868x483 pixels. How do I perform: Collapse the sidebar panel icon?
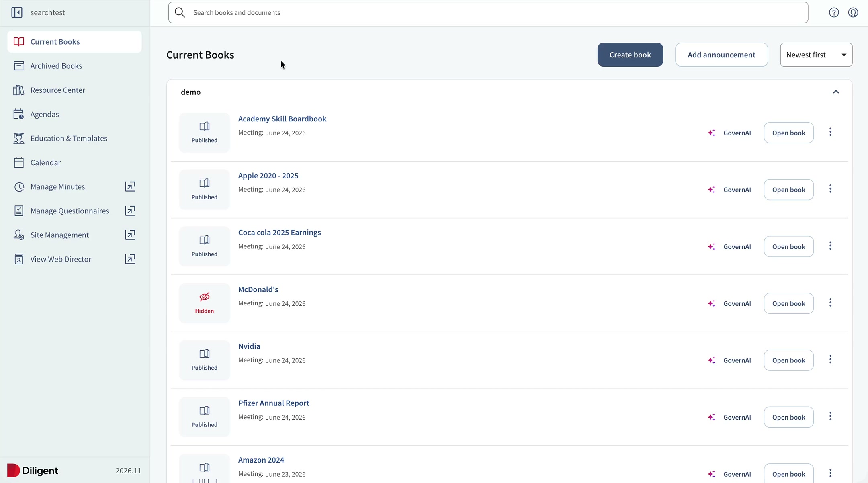(x=17, y=12)
